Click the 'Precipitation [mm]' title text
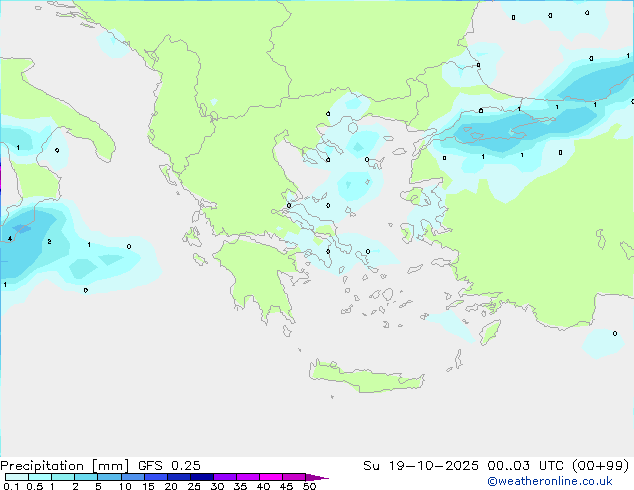634x490 pixels. (x=64, y=466)
